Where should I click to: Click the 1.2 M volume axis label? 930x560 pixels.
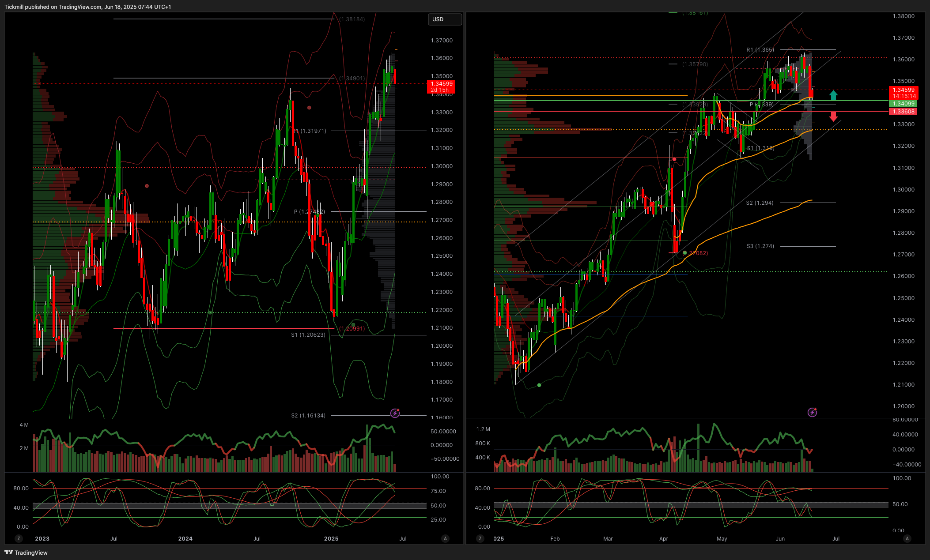point(483,429)
